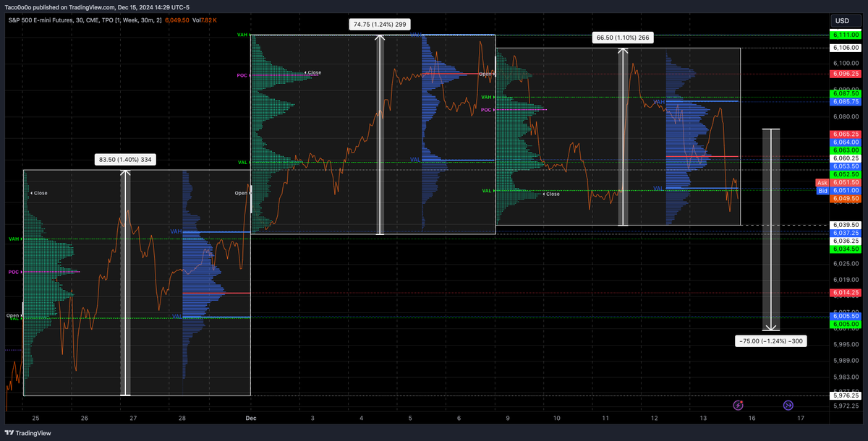The height and width of the screenshot is (441, 868).
Task: Select the 6,085.75 blue price label
Action: pos(846,101)
